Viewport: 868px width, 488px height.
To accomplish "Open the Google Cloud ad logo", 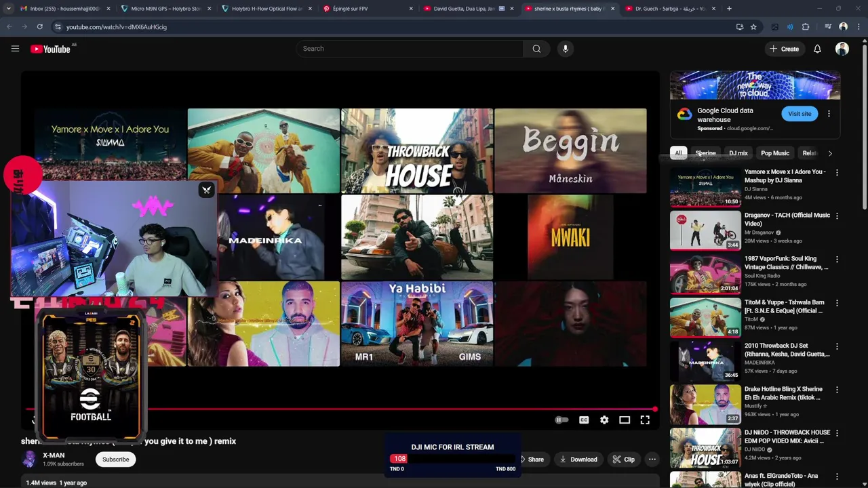I will pyautogui.click(x=684, y=114).
